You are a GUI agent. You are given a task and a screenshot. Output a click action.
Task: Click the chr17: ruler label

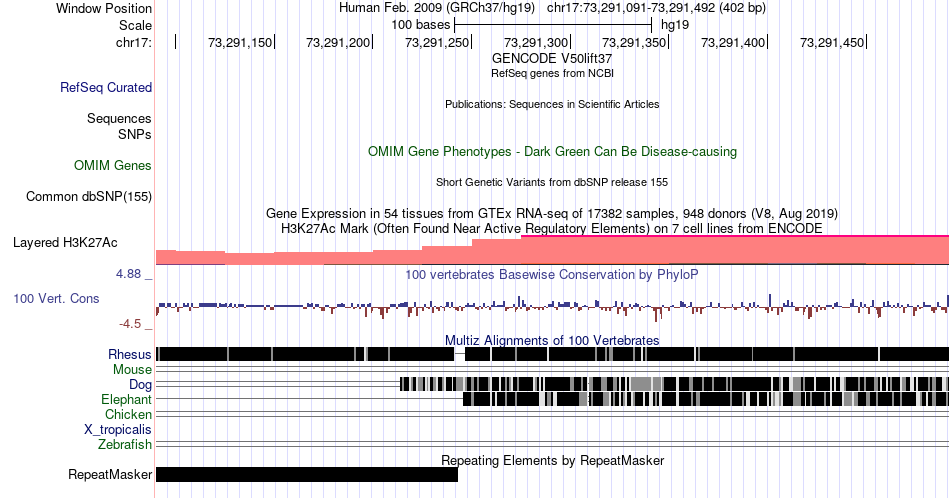[x=134, y=42]
